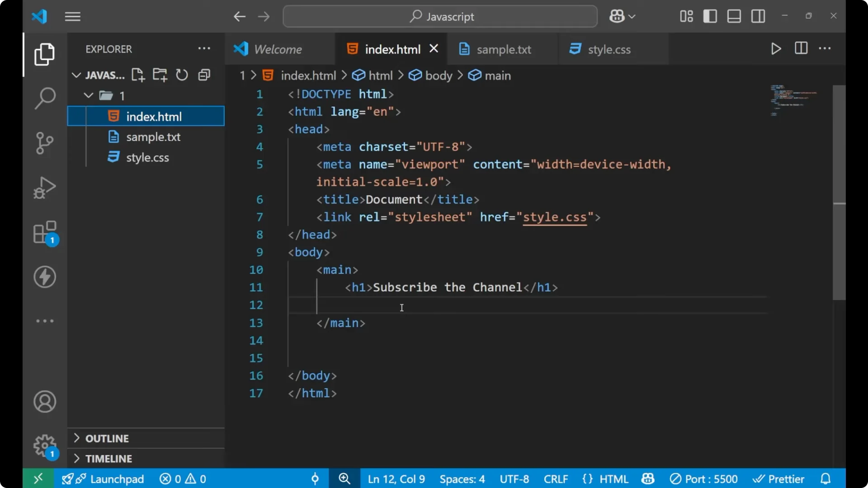The height and width of the screenshot is (488, 868).
Task: Expand the TIMELINE section
Action: (108, 458)
